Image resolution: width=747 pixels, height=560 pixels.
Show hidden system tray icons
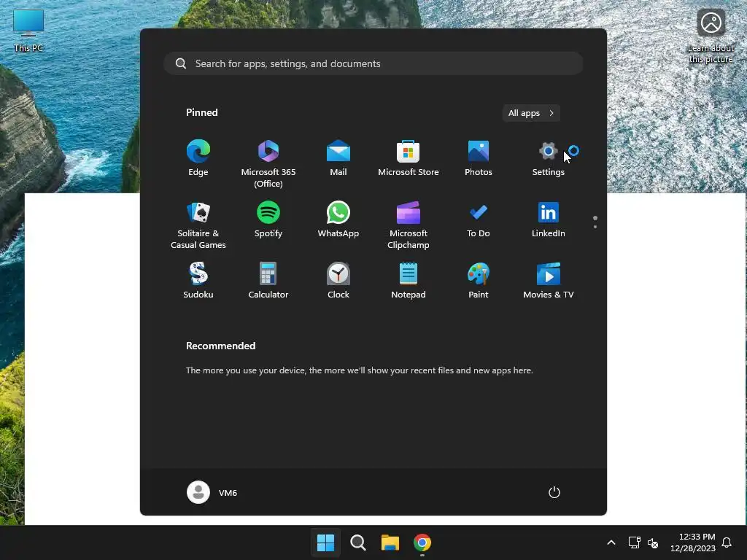tap(611, 542)
